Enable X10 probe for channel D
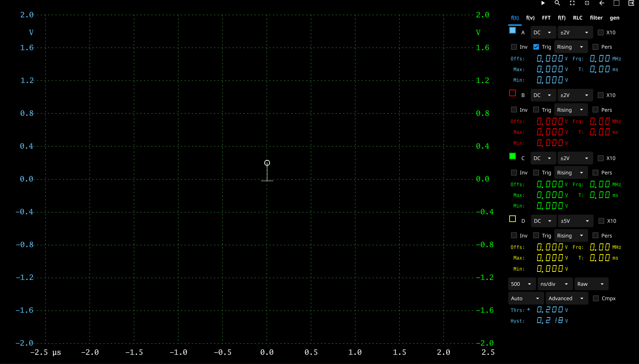Screen dimensions: 639x364 (x=601, y=221)
